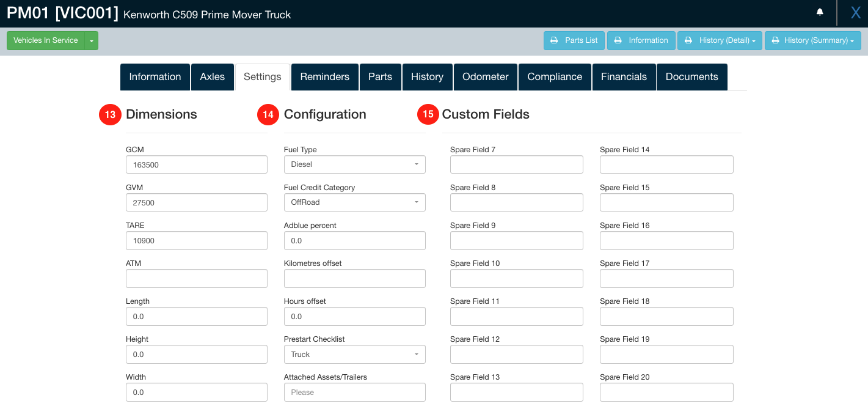Select the Spare Field 11 input
Viewport: 868px width, 409px height.
(x=517, y=316)
